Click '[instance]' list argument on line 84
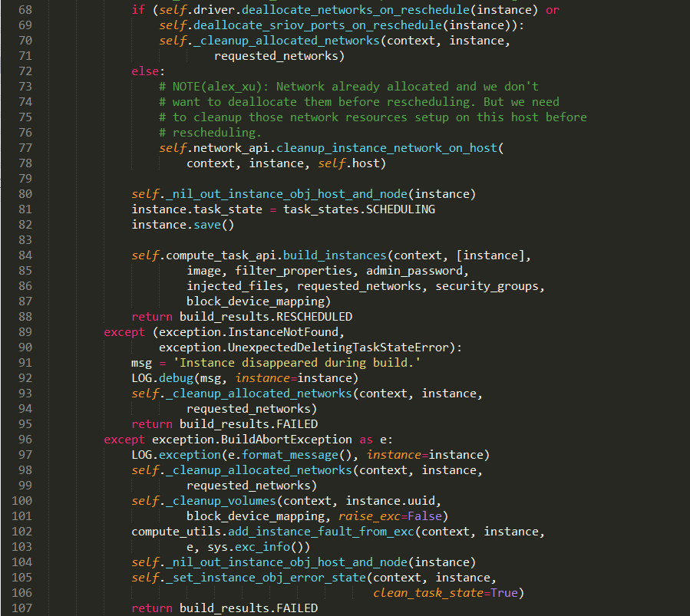 (490, 255)
